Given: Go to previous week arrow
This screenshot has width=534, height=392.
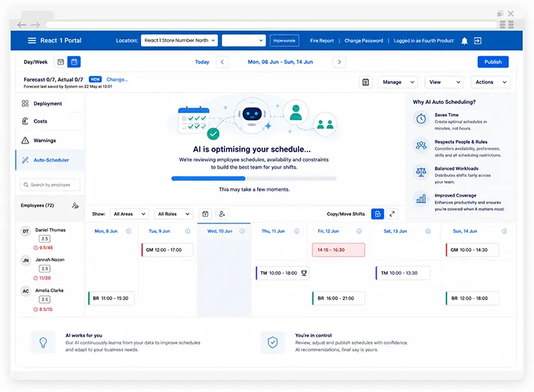Looking at the screenshot, I should (222, 62).
